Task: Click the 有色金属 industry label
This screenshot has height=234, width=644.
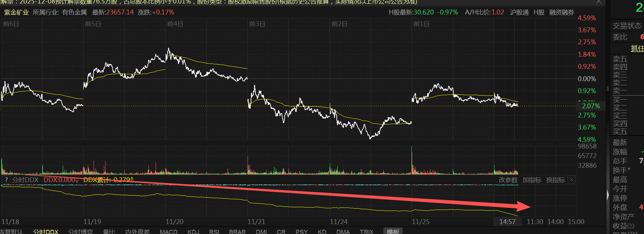Action: 74,12
